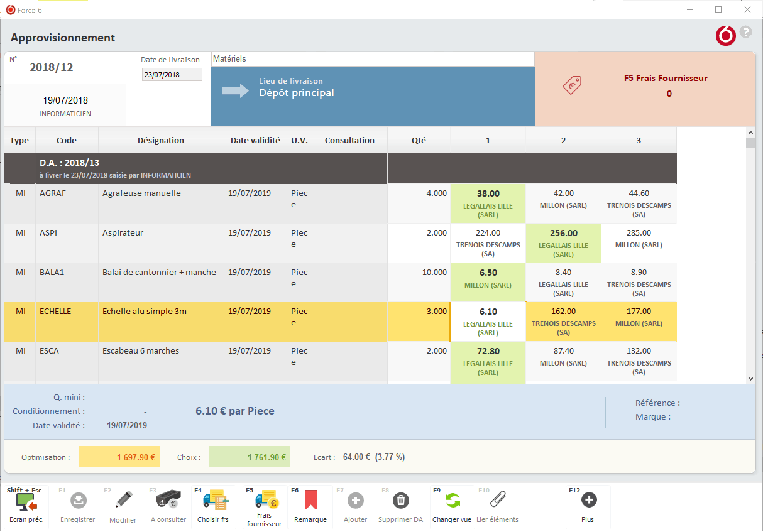The width and height of the screenshot is (763, 532).
Task: Click the Date validité column header
Action: [x=255, y=140]
